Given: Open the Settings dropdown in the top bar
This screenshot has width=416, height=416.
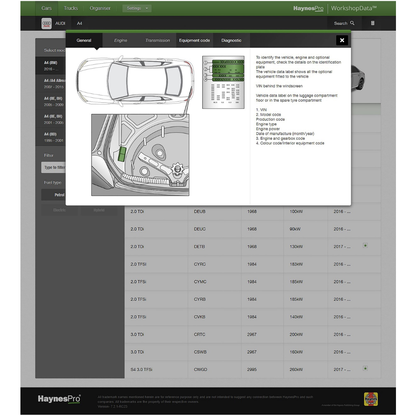Looking at the screenshot, I should [137, 8].
